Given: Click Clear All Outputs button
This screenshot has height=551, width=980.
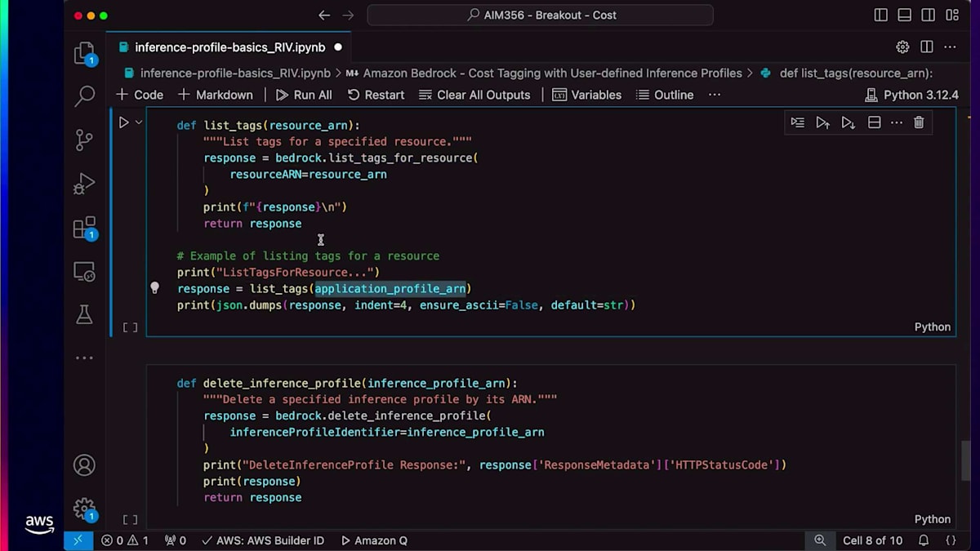Looking at the screenshot, I should tap(474, 95).
